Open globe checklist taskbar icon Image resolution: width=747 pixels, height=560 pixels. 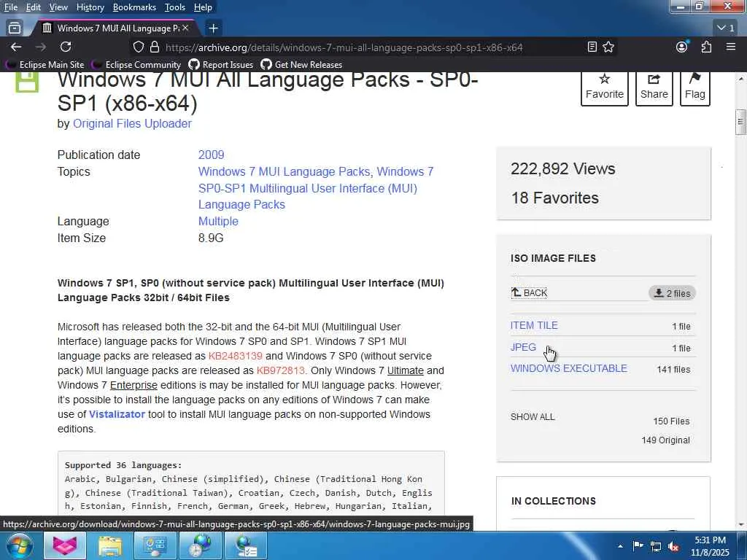246,545
